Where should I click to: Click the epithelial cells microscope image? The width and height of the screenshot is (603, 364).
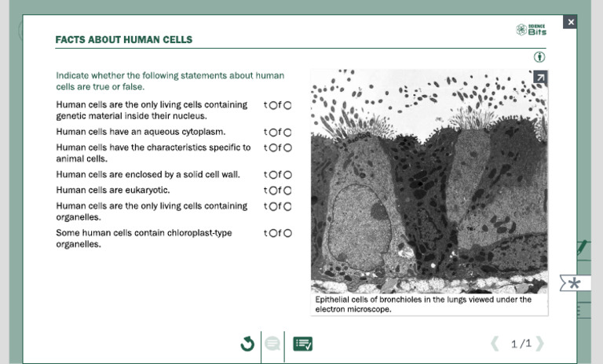(x=429, y=181)
